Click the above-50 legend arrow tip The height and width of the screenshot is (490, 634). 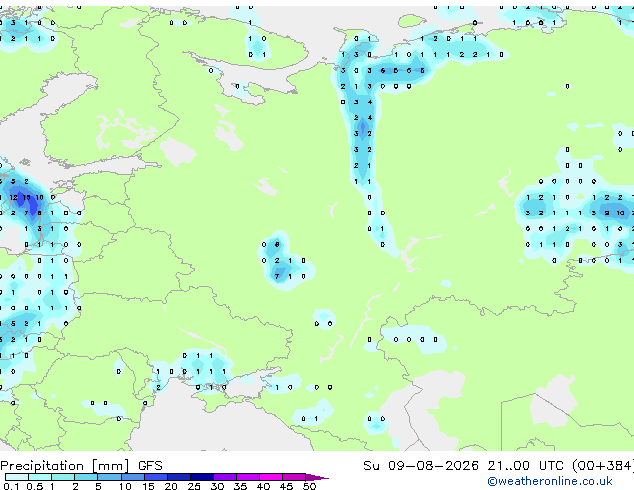pos(317,477)
